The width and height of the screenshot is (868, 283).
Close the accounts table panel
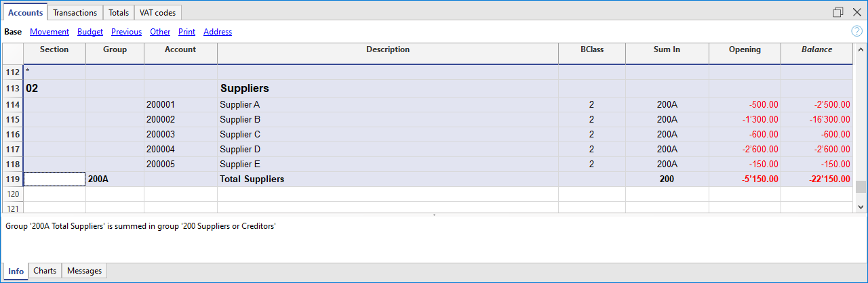(x=856, y=12)
